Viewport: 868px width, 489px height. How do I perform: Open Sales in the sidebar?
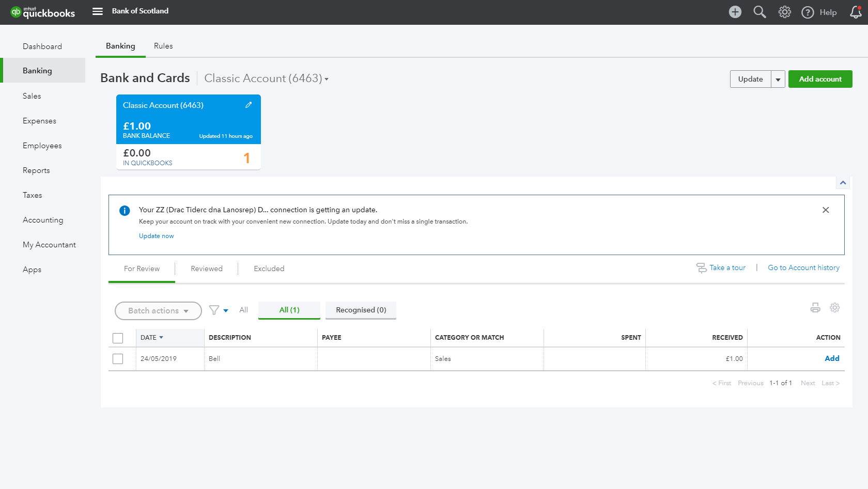point(32,96)
